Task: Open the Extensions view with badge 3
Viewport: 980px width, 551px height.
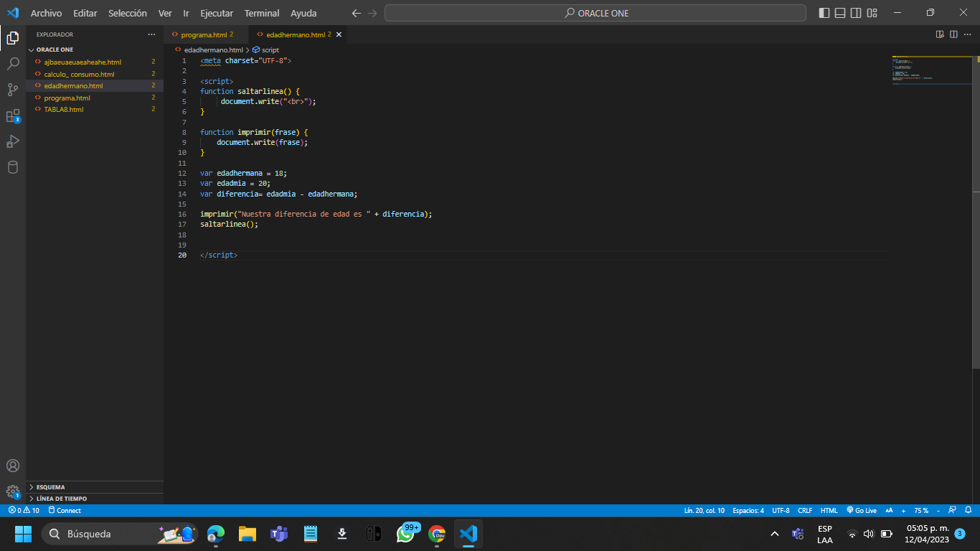Action: (x=13, y=116)
